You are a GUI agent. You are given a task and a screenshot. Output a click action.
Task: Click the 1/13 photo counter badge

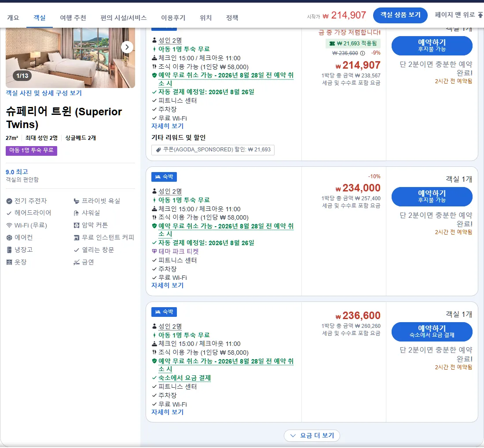pyautogui.click(x=22, y=76)
